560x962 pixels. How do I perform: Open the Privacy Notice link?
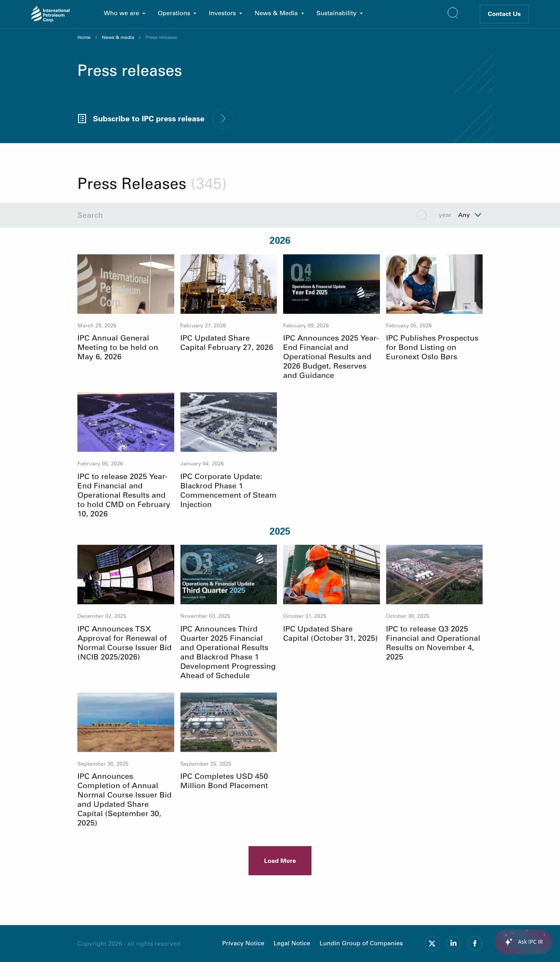tap(243, 943)
